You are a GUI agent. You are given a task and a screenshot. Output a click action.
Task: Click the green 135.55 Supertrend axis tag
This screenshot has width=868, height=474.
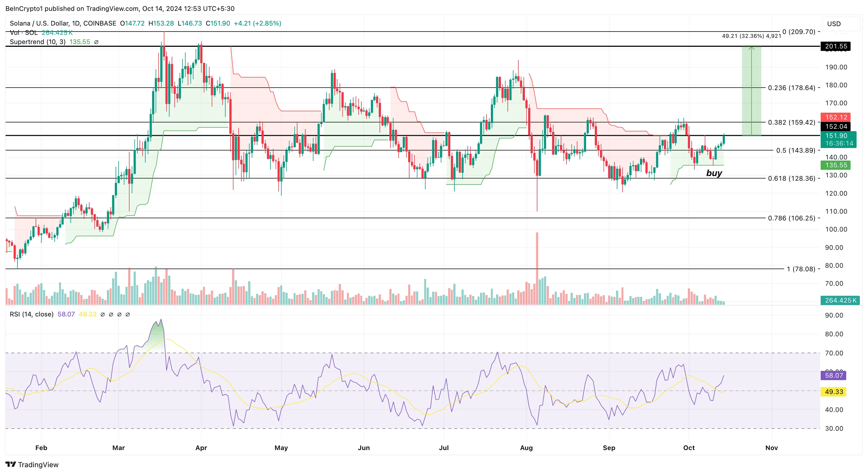click(x=836, y=165)
